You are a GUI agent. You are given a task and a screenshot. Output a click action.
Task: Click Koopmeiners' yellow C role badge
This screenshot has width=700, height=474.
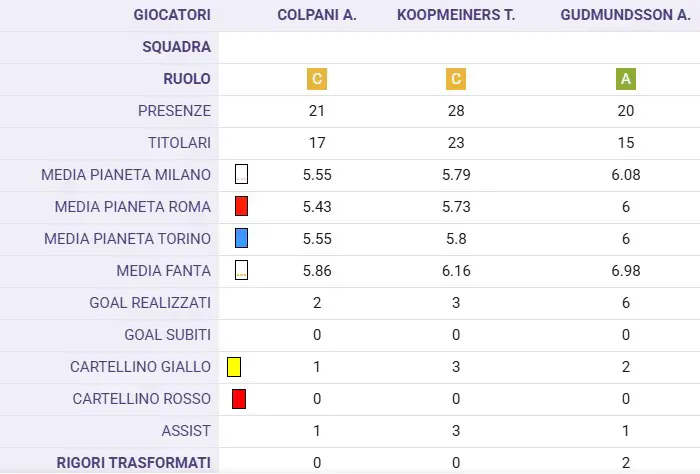pos(456,79)
